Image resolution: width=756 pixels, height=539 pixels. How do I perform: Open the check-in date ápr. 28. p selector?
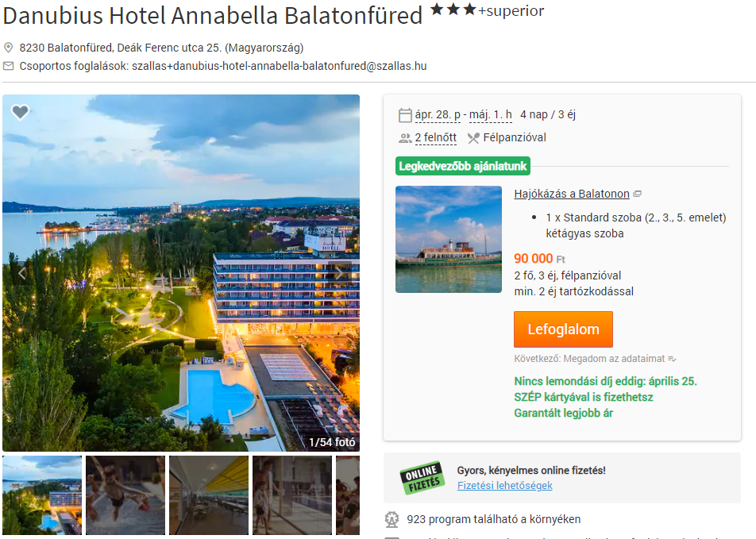pos(438,115)
